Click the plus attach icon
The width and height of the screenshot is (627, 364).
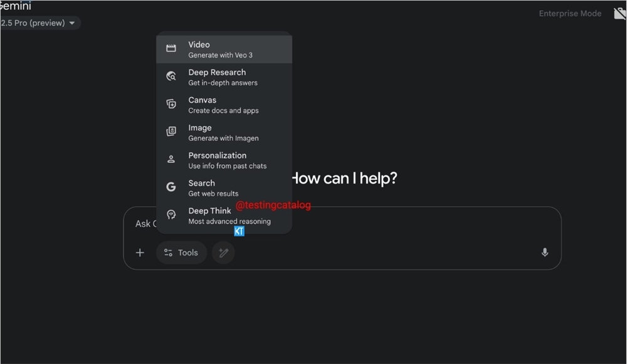[140, 252]
